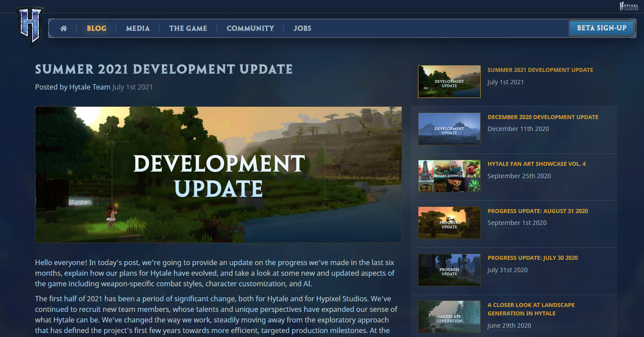Open A Closer Look at Landscape Generation link
Image resolution: width=644 pixels, height=337 pixels.
tap(531, 309)
